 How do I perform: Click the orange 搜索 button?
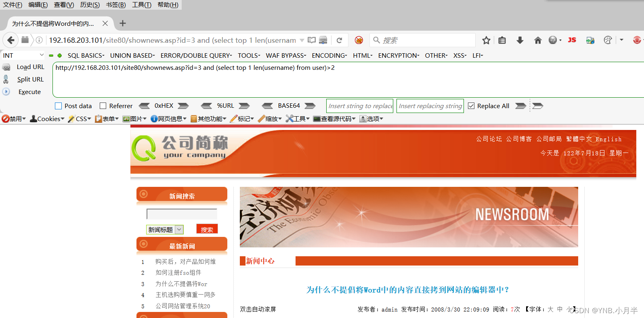click(x=207, y=229)
